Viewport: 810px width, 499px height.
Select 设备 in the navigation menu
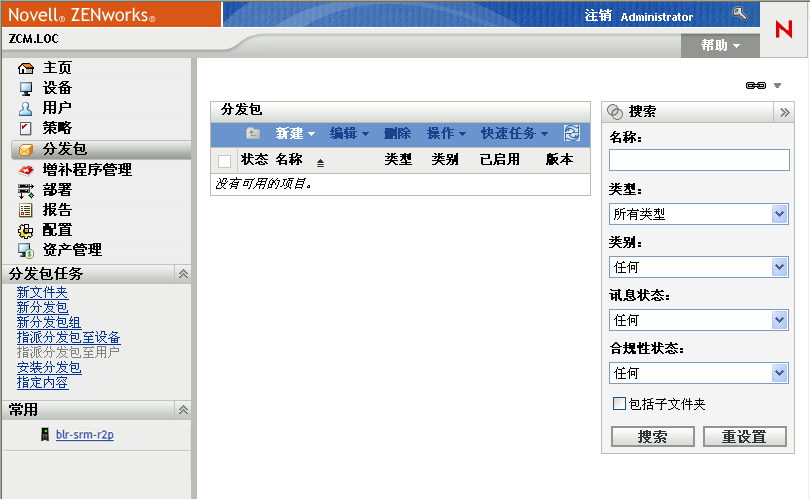pos(57,88)
